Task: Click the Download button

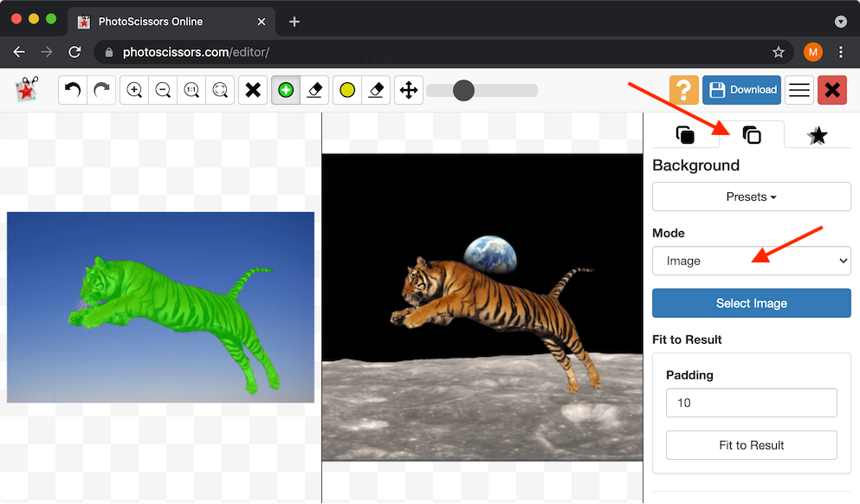Action: (x=741, y=89)
